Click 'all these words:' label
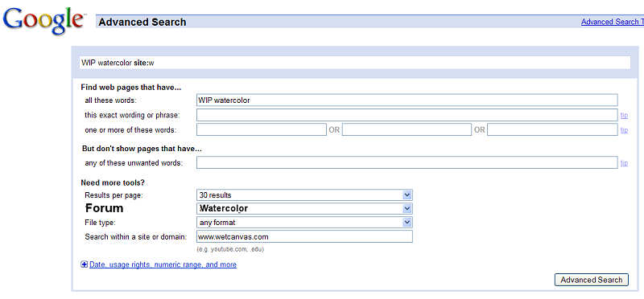 110,100
